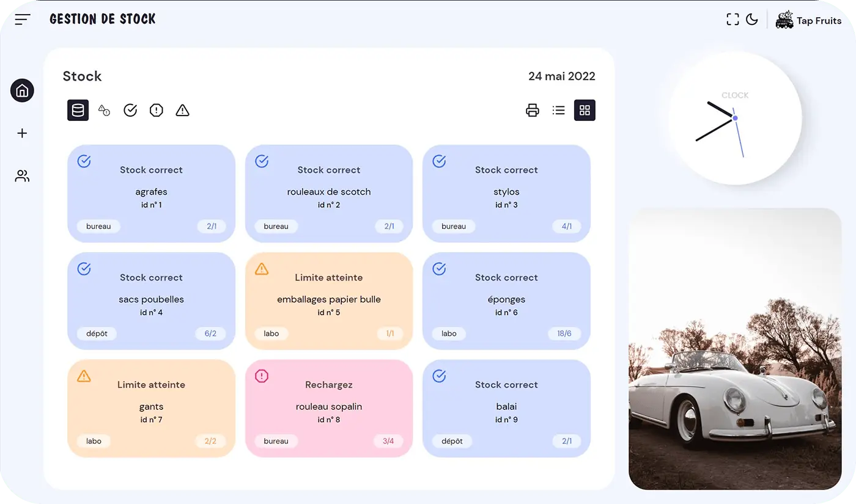Switch to grid view
This screenshot has width=856, height=504.
tap(585, 111)
